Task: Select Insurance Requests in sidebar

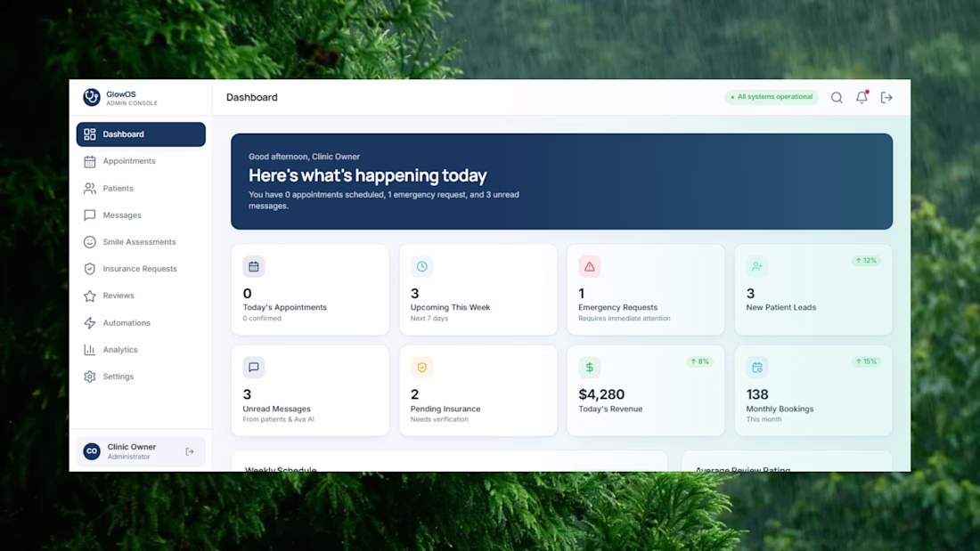Action: coord(141,269)
